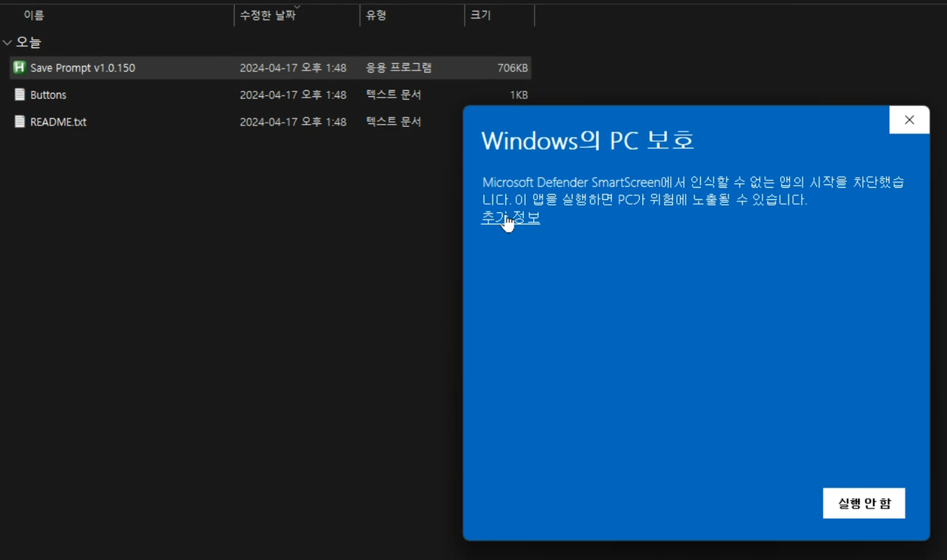Close the Windows의 PC 보호 dialog
Viewport: 947px width, 560px height.
pyautogui.click(x=909, y=120)
